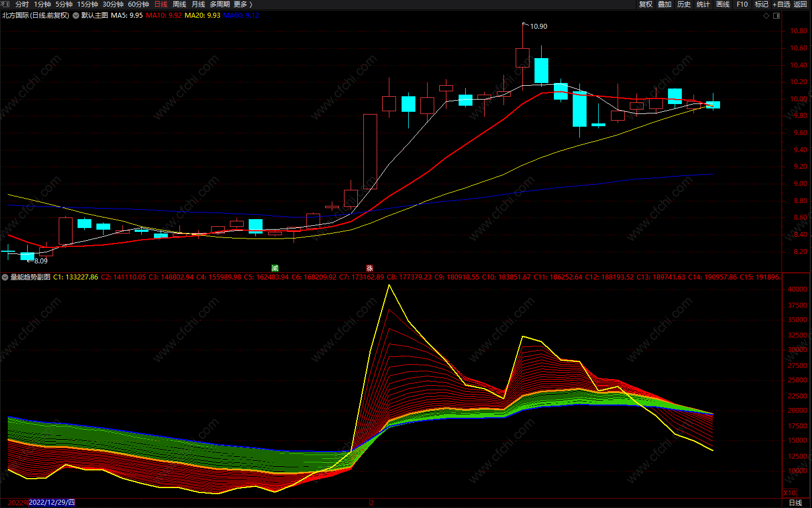Select the 30分钟 period tab
The height and width of the screenshot is (508, 812).
pyautogui.click(x=112, y=4)
